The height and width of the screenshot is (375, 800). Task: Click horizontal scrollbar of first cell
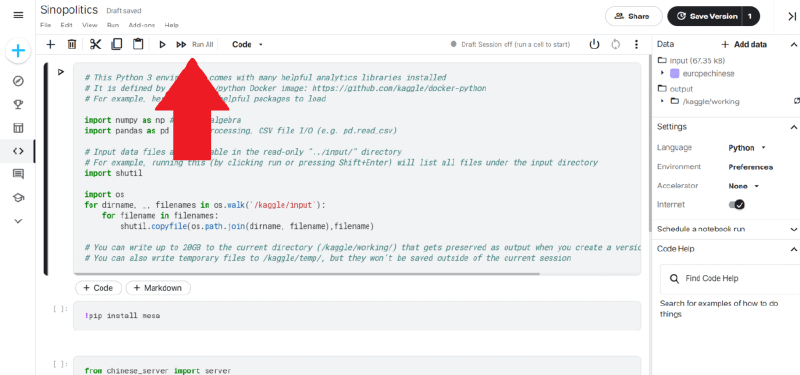(x=307, y=273)
